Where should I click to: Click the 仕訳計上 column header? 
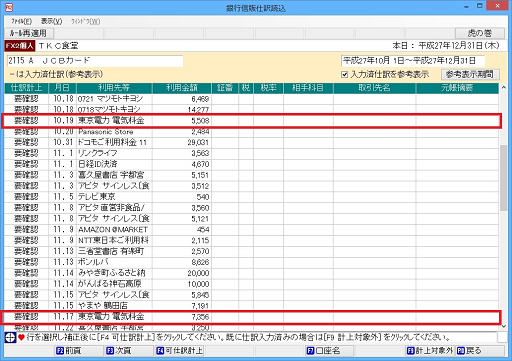27,88
